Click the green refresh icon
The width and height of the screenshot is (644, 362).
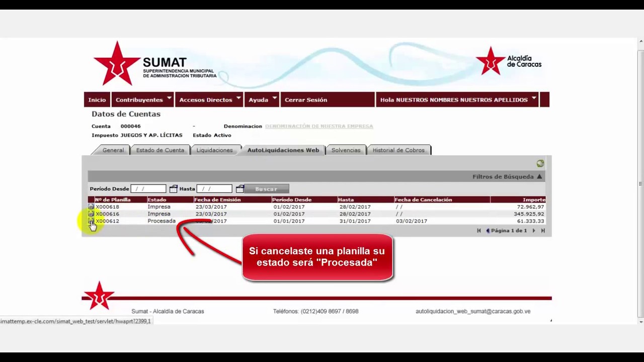[x=540, y=163]
